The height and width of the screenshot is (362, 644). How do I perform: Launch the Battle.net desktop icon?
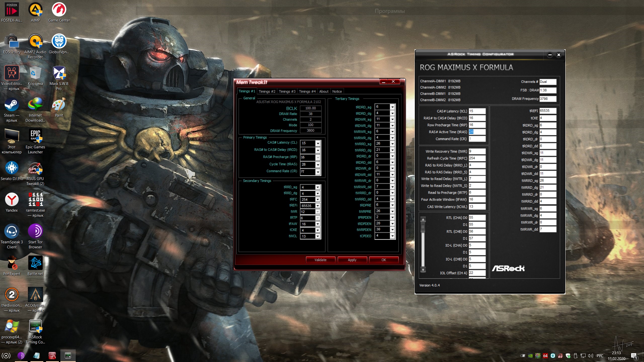click(35, 263)
